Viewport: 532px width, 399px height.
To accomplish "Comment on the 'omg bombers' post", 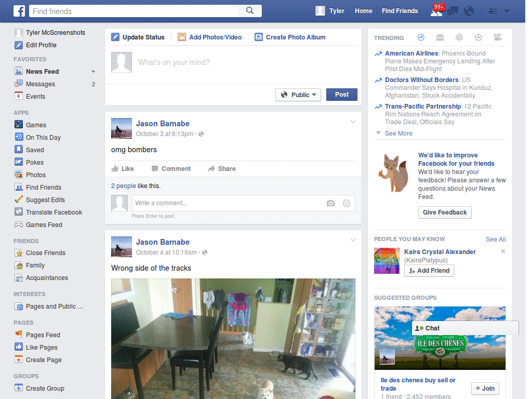I will pos(171,169).
